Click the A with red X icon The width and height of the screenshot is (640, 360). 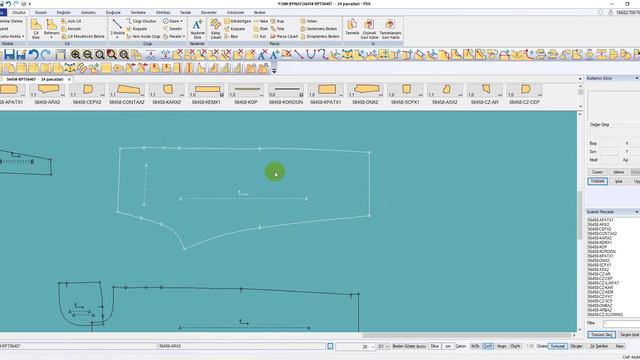tap(262, 54)
